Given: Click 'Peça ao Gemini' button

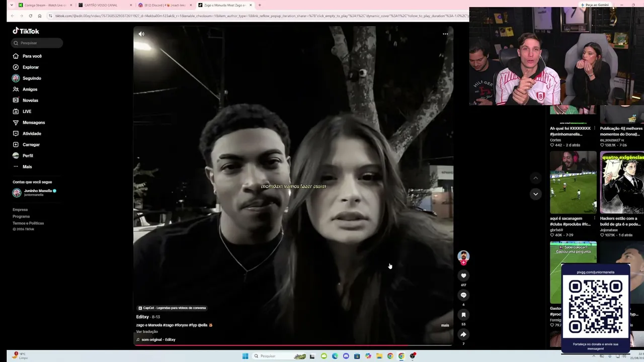Looking at the screenshot, I should [x=595, y=5].
